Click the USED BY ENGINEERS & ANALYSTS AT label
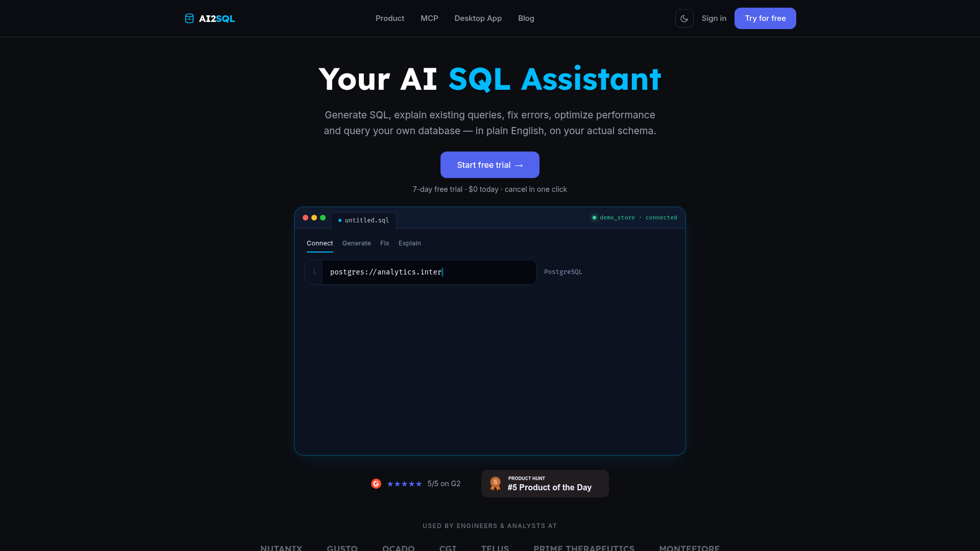Viewport: 980px width, 551px height. (490, 526)
